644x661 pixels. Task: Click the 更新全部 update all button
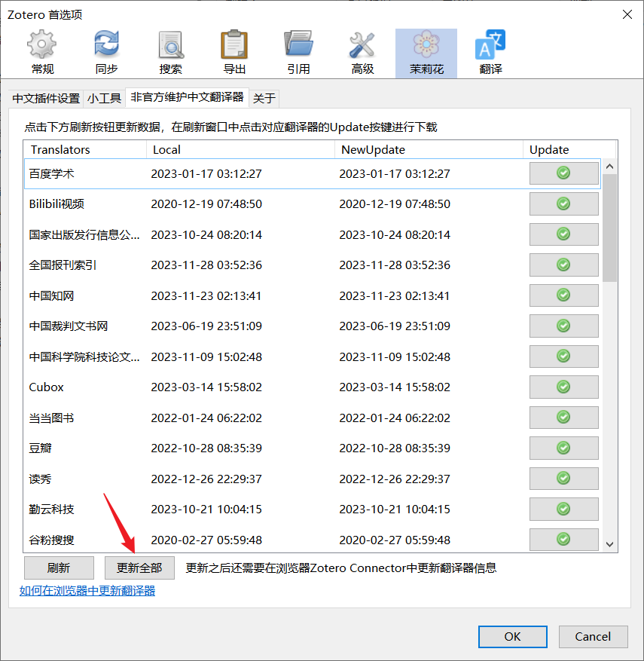(x=139, y=568)
